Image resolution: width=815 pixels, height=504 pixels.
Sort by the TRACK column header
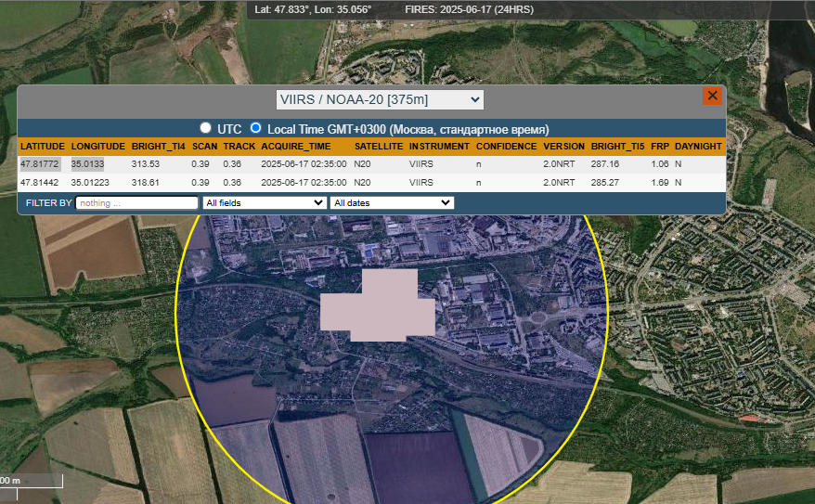239,147
